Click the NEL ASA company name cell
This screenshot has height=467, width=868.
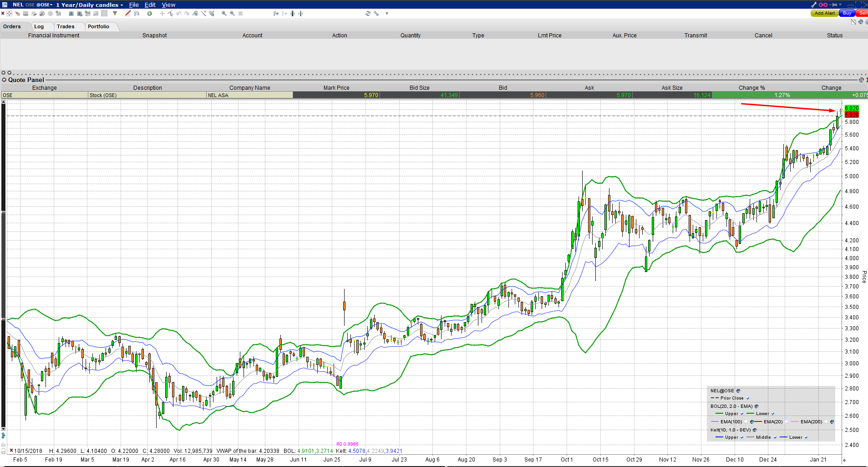point(249,95)
